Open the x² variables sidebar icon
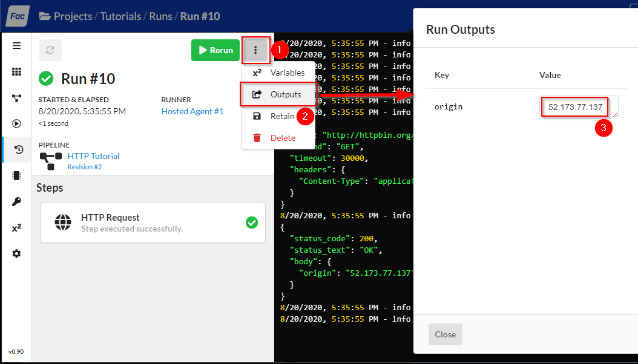The image size is (638, 364). [x=16, y=228]
